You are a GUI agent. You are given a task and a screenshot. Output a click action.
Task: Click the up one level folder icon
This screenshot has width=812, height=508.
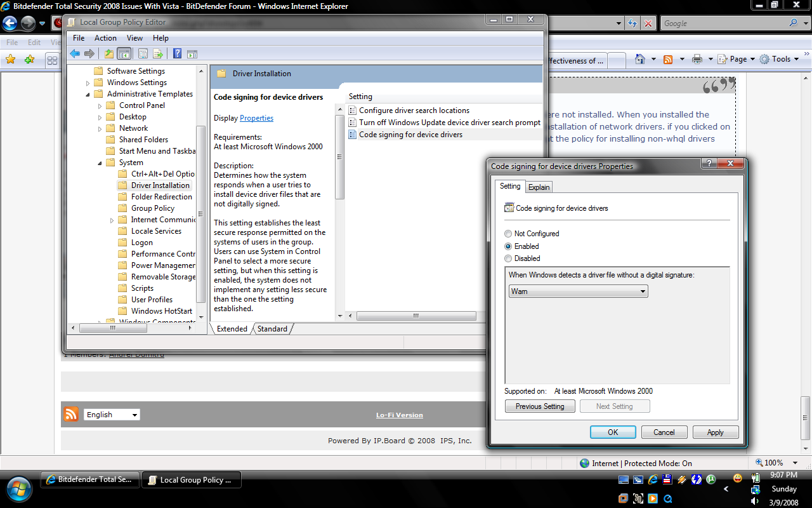click(109, 54)
